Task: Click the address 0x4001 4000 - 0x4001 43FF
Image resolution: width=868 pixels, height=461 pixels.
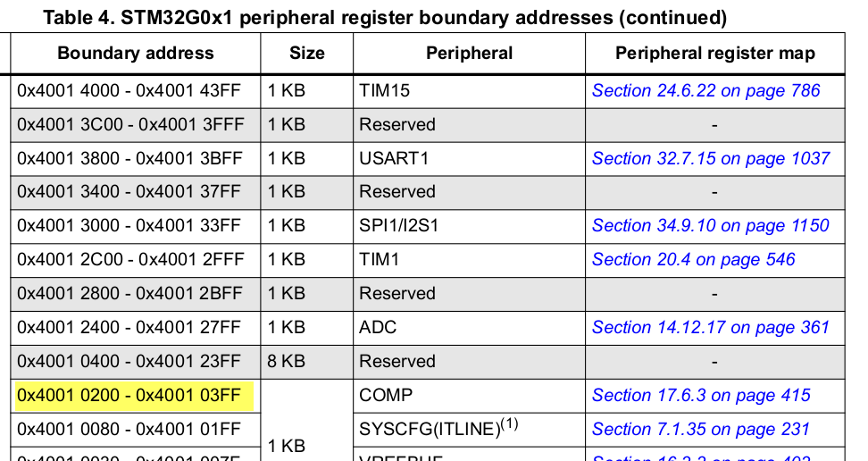Action: pos(129,91)
